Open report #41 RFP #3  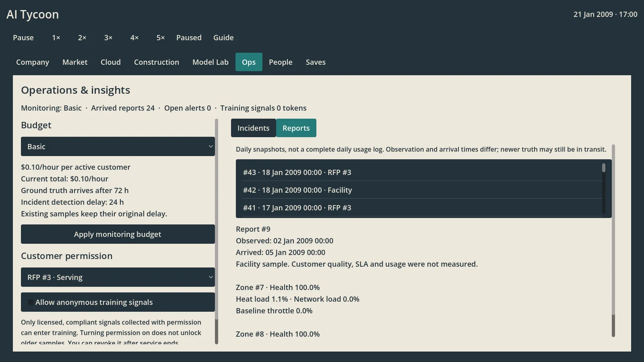pos(422,208)
